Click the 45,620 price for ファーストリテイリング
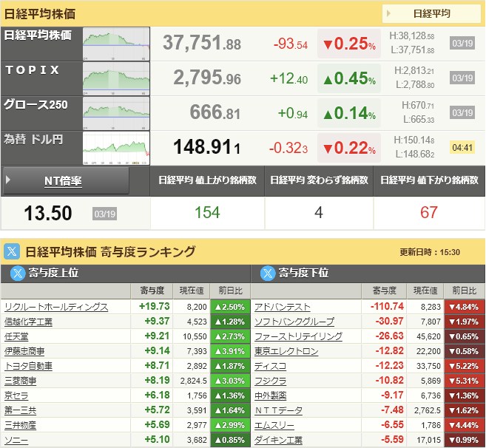 coord(428,336)
